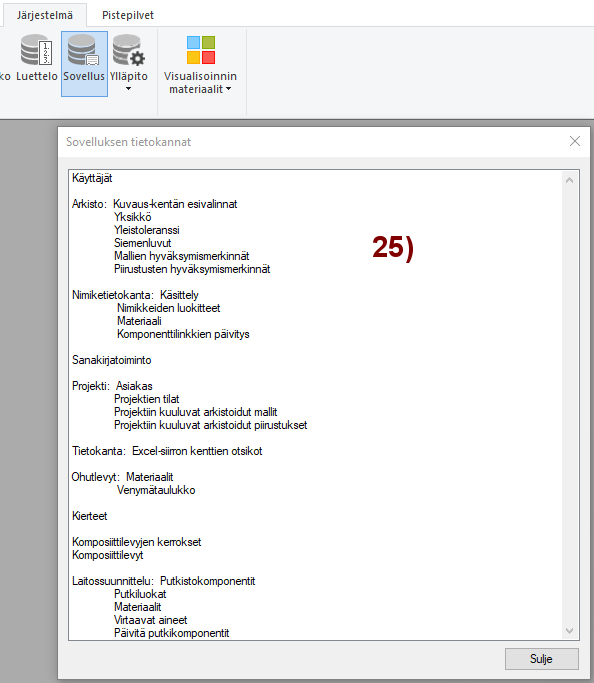Select the Yksikkö entry

click(x=133, y=217)
